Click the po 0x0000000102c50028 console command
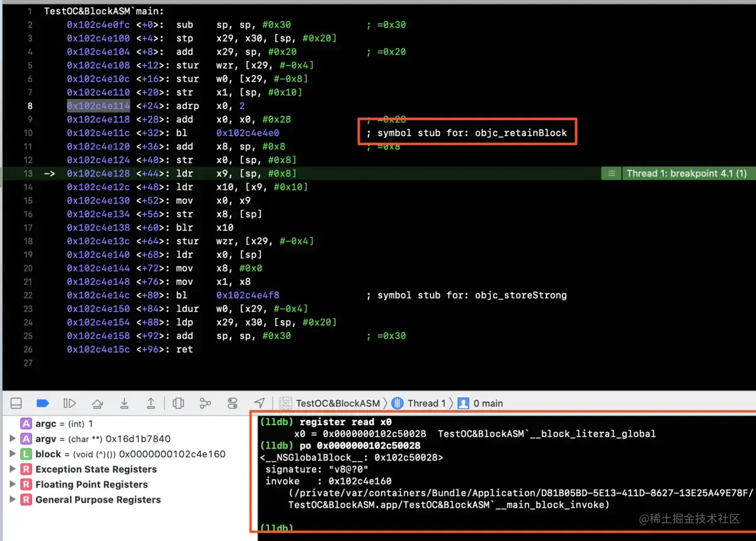Viewport: 756px width, 541px height. (x=360, y=445)
